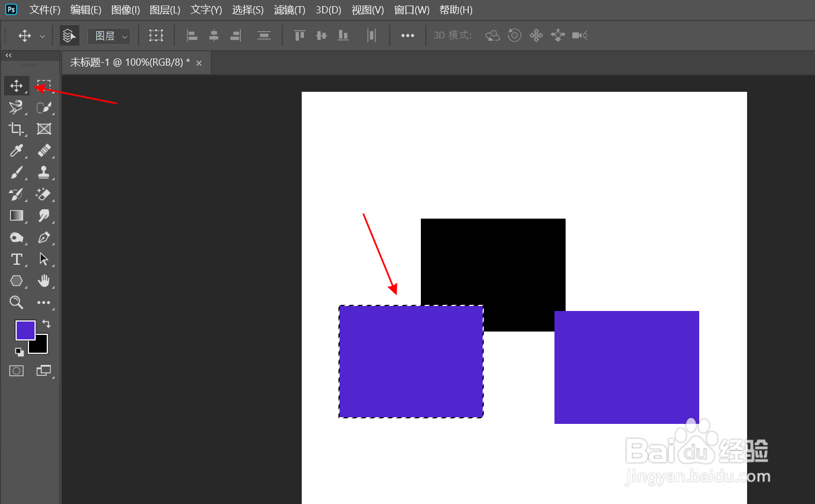Screen dimensions: 815x504
Task: Pick the Hand tool
Action: coord(44,281)
